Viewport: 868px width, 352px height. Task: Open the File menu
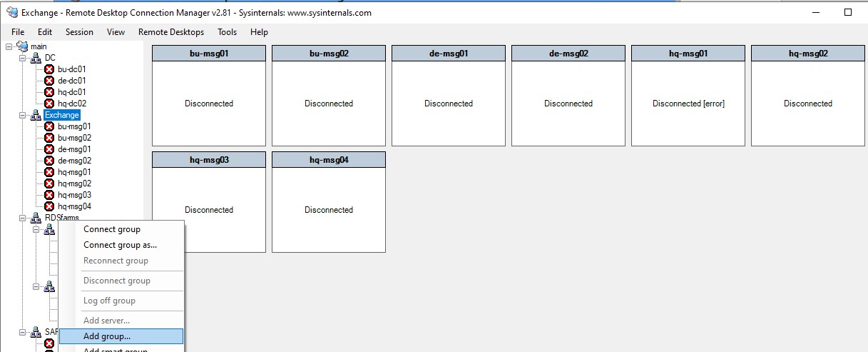tap(18, 32)
